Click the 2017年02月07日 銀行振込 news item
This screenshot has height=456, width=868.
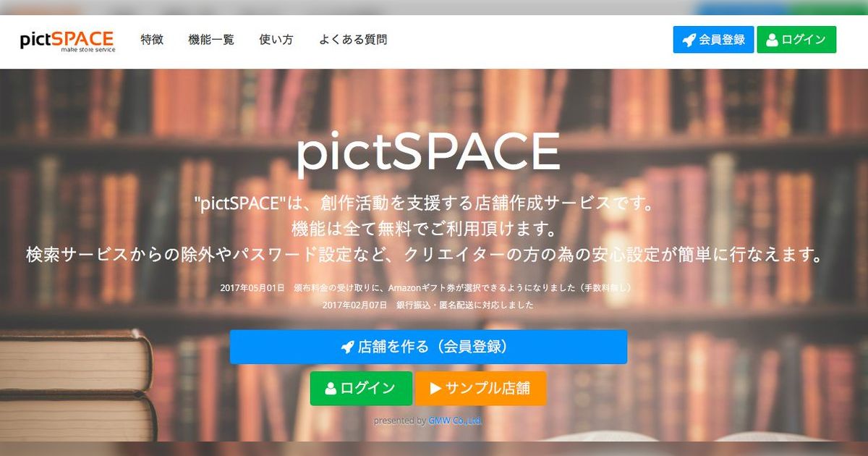point(428,305)
